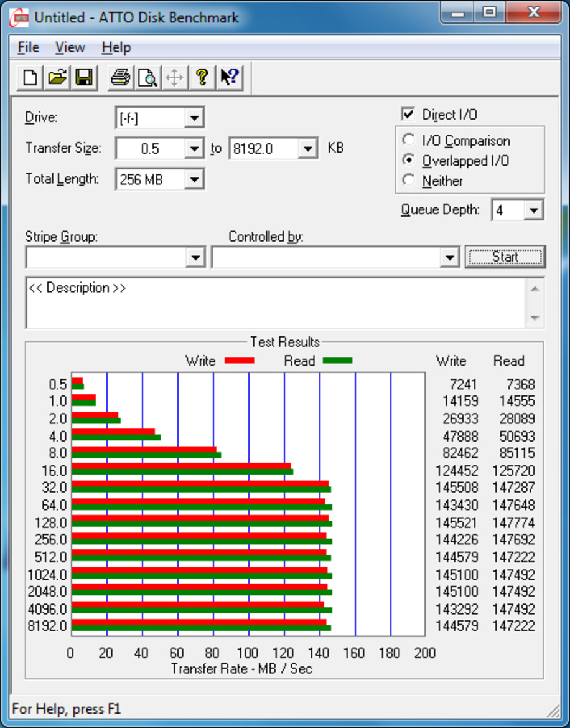Open the Help menu
The image size is (570, 728).
(116, 47)
